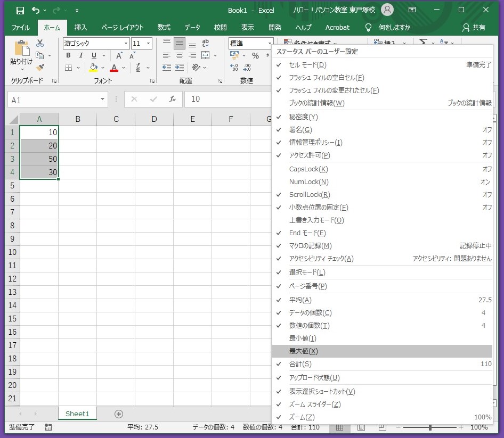This screenshot has width=504, height=438.
Task: Click cell A3 containing 50
Action: pos(39,159)
